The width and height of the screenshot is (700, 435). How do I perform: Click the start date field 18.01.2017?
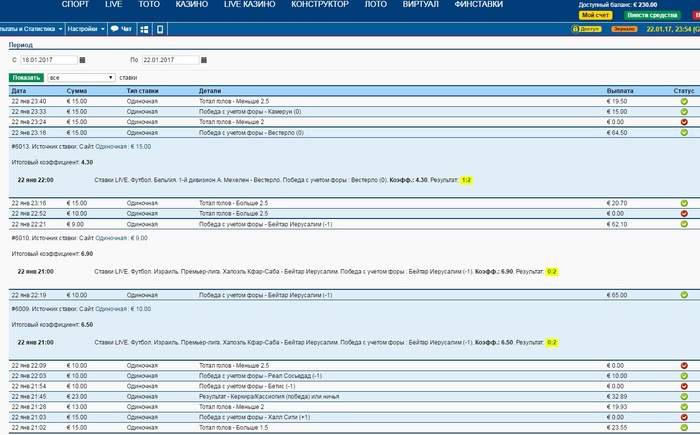49,60
